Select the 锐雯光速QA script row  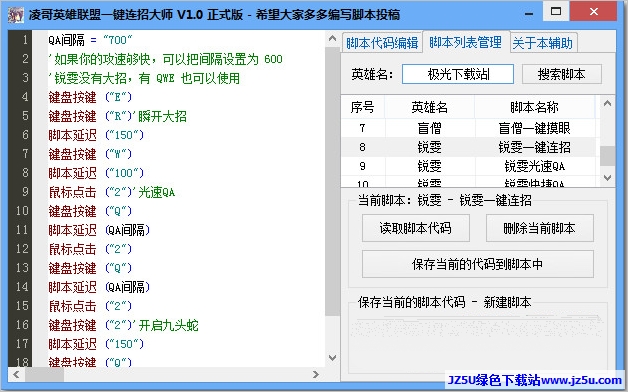(x=470, y=166)
